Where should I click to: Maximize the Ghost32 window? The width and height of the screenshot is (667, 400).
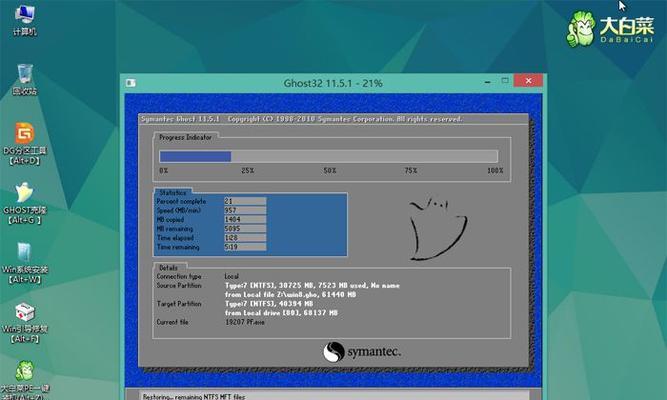coord(505,81)
